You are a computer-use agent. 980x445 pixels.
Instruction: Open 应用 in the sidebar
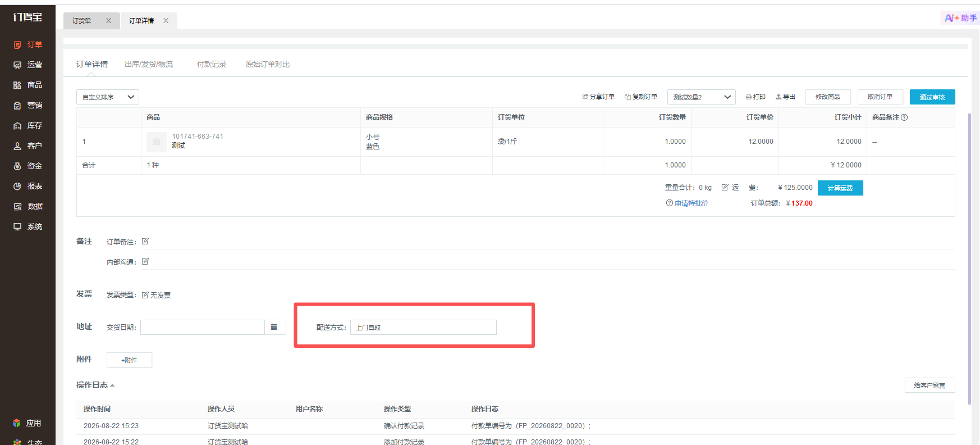point(28,423)
